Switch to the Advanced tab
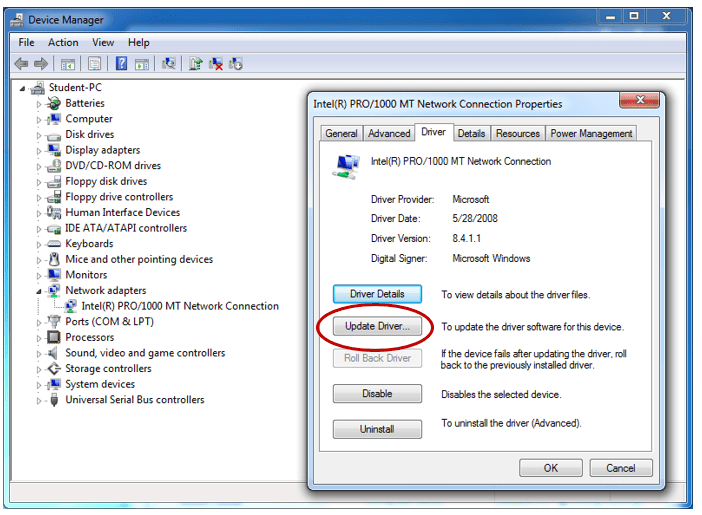The height and width of the screenshot is (515, 702). tap(389, 133)
